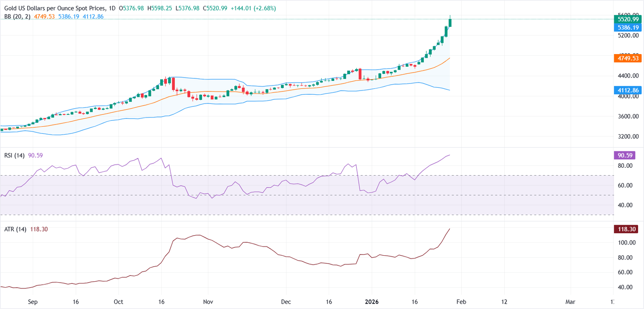Click the Sep label on the time axis
Image resolution: width=644 pixels, height=309 pixels.
point(34,301)
